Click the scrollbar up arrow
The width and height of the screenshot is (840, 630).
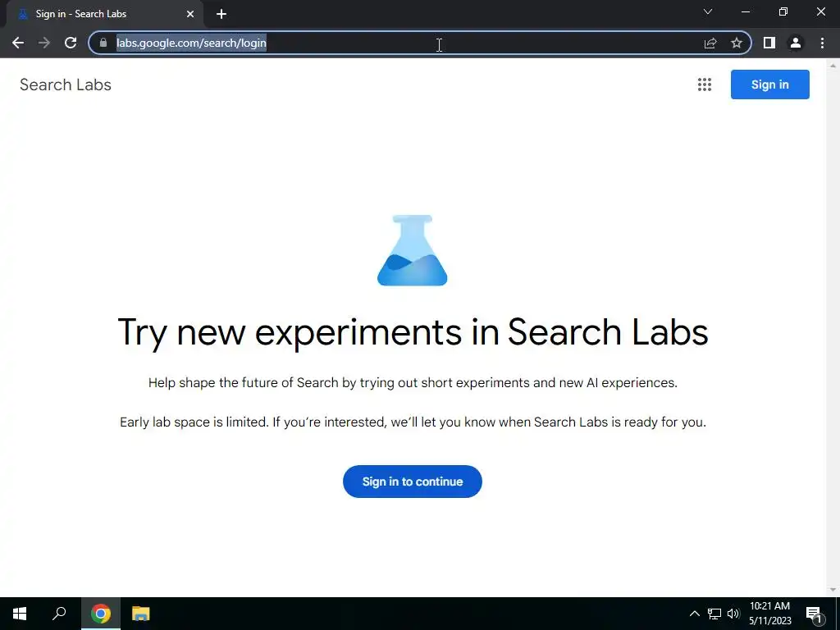click(x=833, y=66)
